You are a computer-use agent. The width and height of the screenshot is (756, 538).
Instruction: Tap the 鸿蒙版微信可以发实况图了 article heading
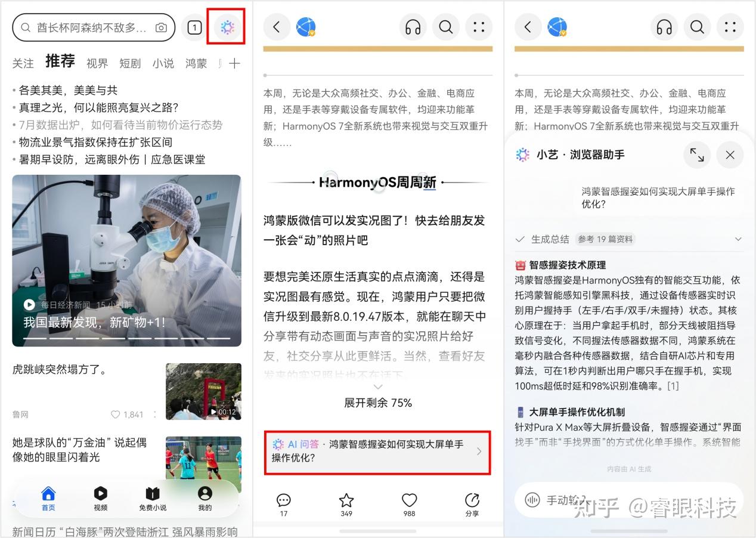[x=374, y=230]
